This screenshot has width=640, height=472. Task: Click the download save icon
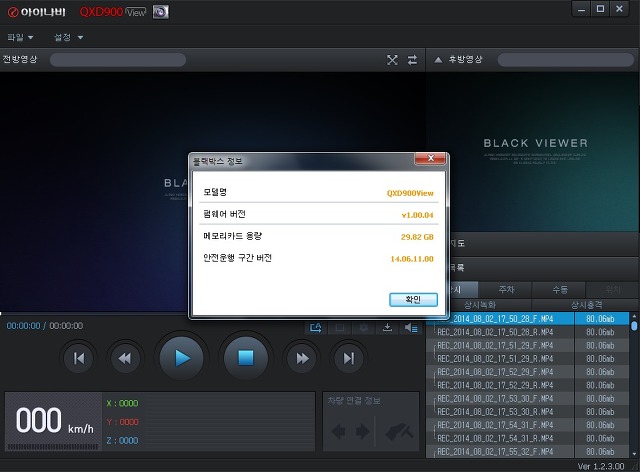387,328
